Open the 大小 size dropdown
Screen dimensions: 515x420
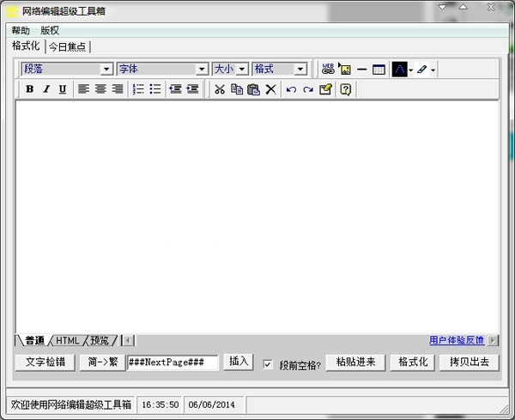click(x=230, y=69)
